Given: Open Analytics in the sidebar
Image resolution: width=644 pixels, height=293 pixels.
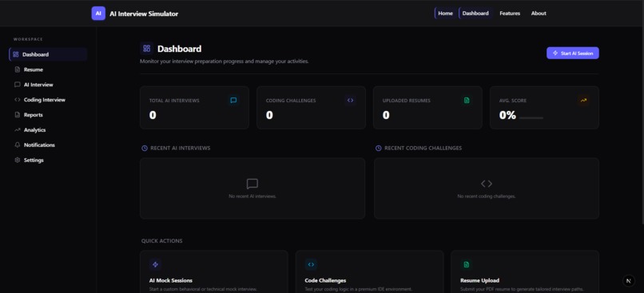Looking at the screenshot, I should 48,129.
